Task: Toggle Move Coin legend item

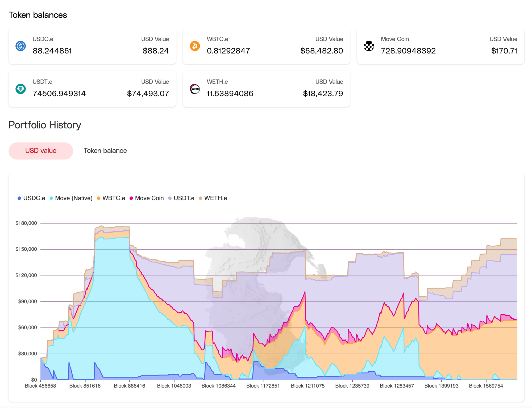Action: pos(149,198)
